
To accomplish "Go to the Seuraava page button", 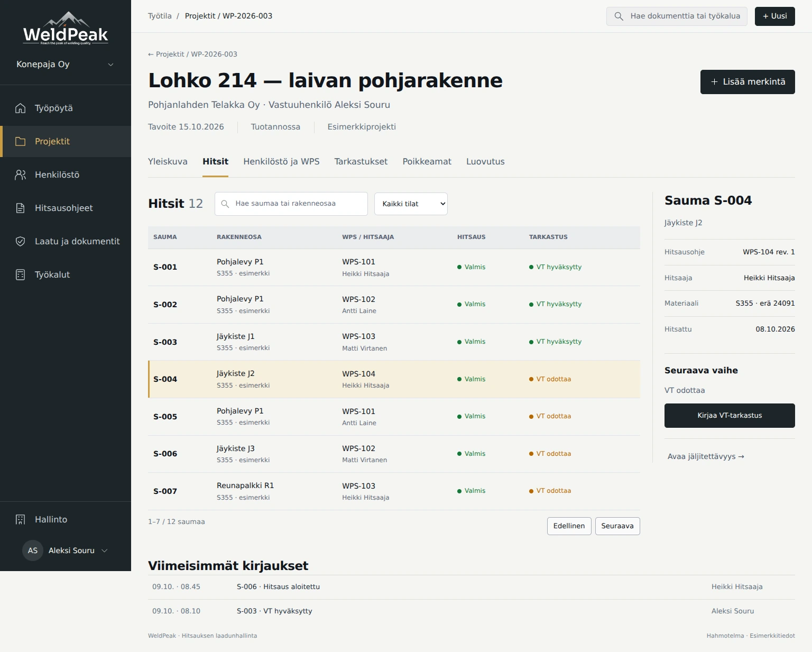I will [617, 526].
